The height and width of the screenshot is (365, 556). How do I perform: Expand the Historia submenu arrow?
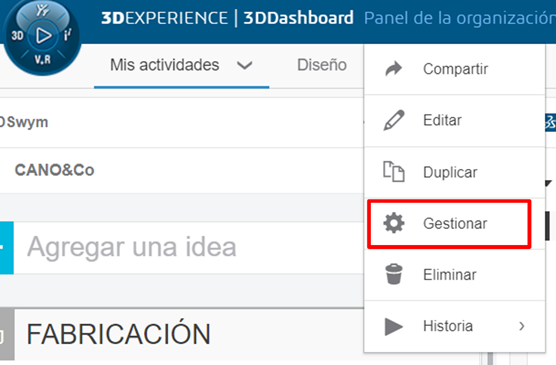click(x=522, y=326)
